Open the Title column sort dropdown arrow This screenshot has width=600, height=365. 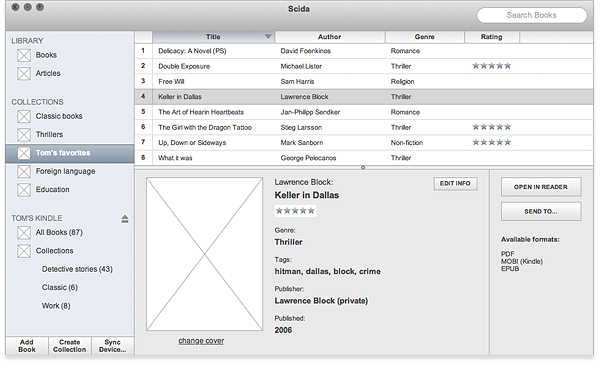(268, 37)
